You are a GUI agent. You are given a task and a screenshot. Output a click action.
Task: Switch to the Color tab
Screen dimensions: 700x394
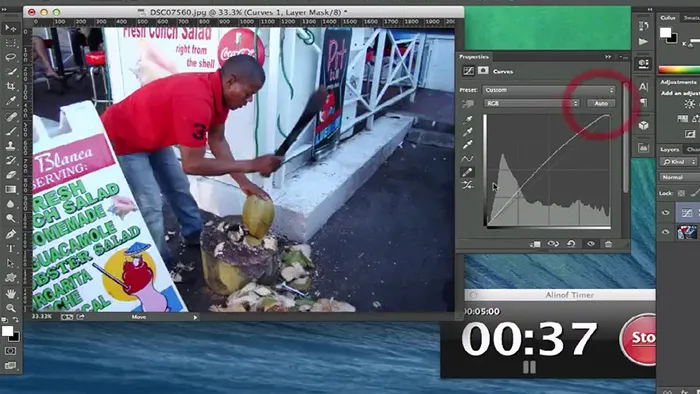coord(668,18)
